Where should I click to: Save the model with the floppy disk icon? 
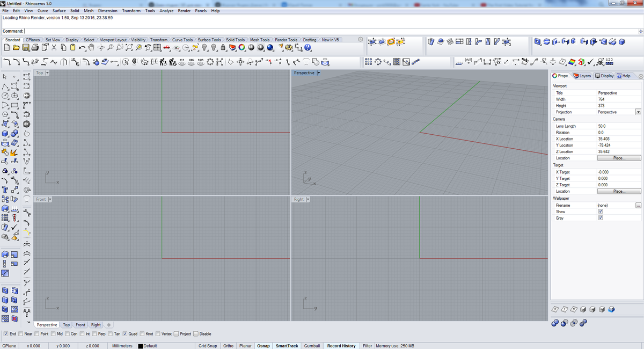pyautogui.click(x=26, y=48)
